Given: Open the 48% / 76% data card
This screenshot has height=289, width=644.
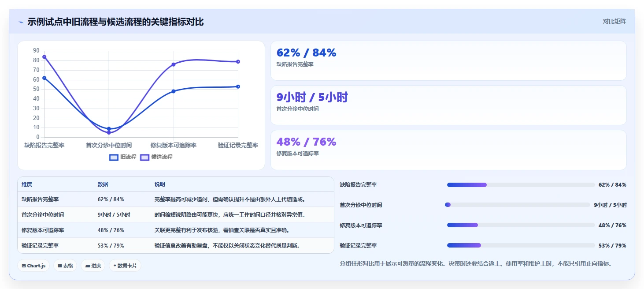Looking at the screenshot, I should pos(448,150).
